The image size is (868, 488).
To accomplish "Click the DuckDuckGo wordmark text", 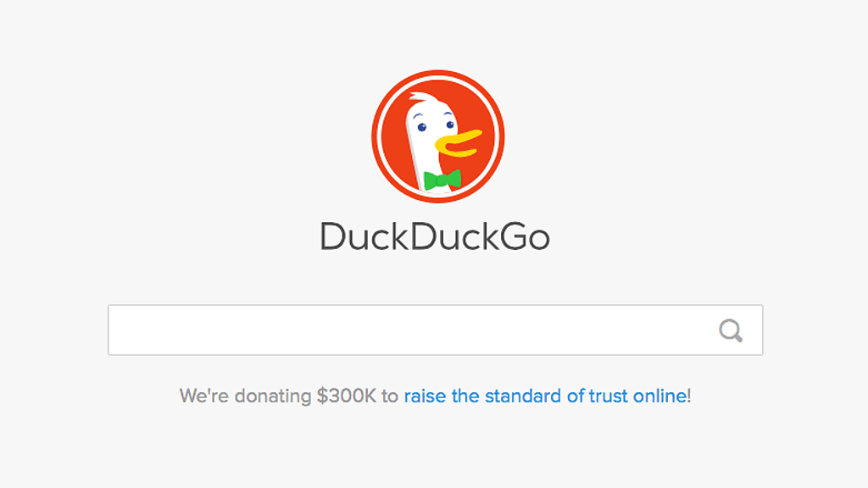I will click(x=435, y=236).
